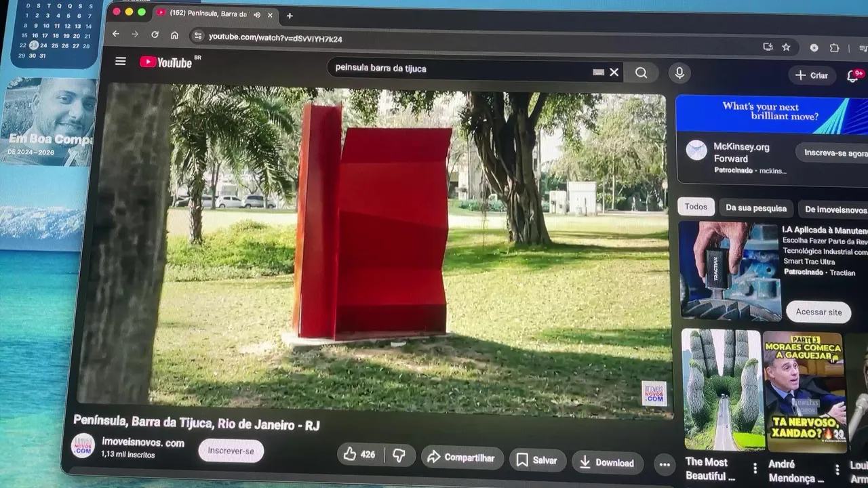
Task: Open the Em Boa Compa photo widget
Action: [x=47, y=121]
